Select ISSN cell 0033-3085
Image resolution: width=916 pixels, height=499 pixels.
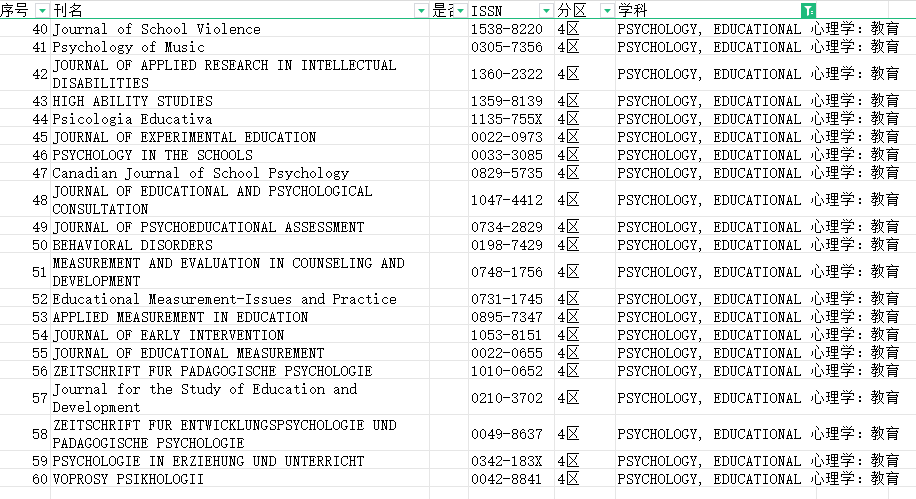(x=511, y=155)
